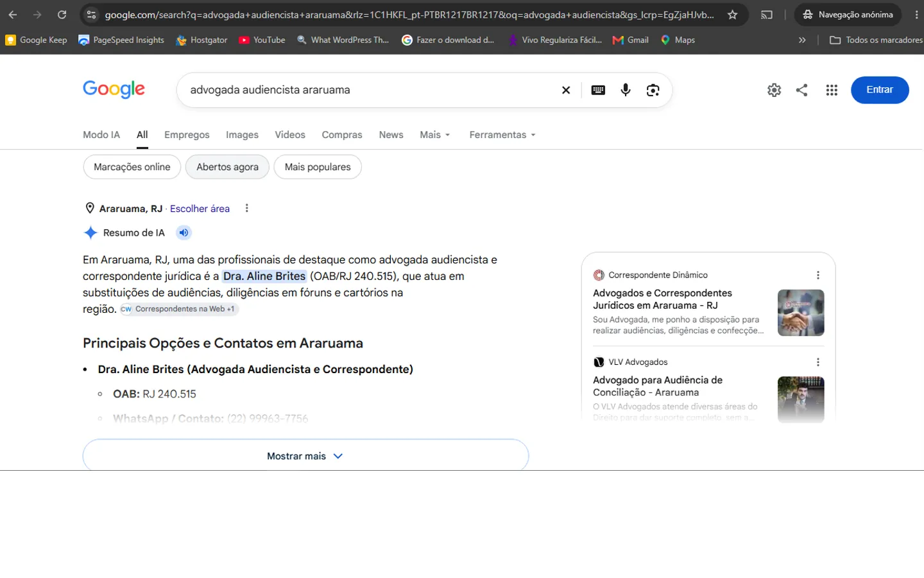Expand the AI summary with Mostrar mais

tap(305, 455)
